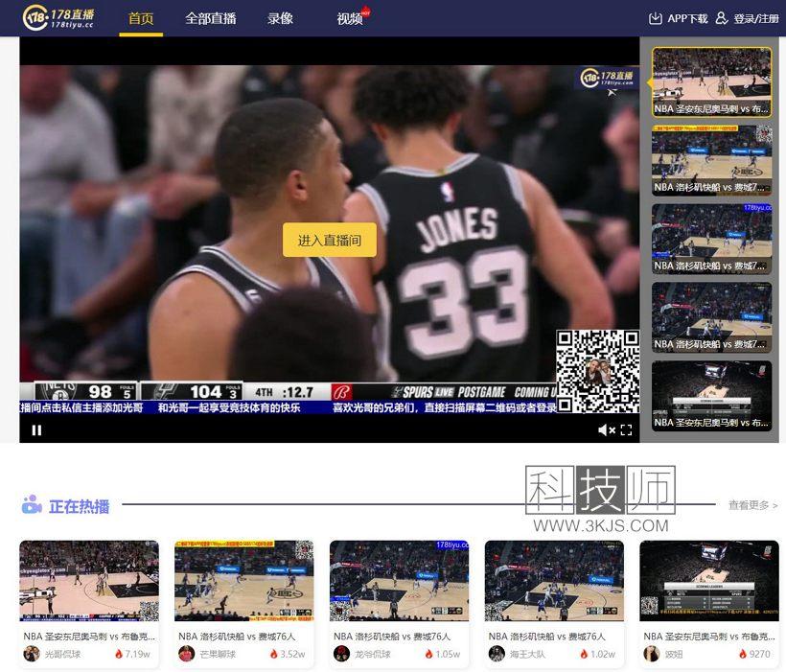Click the 正在热播 heading
This screenshot has height=672, width=786.
tap(80, 506)
